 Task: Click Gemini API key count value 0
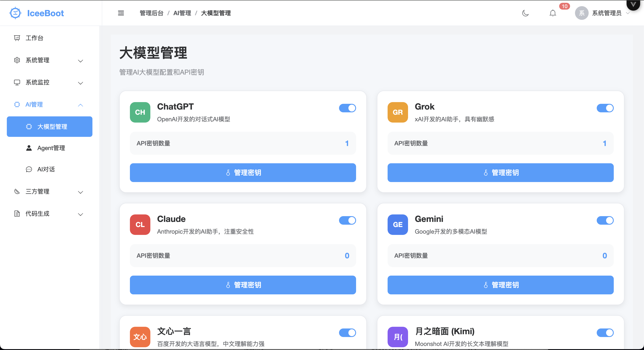pos(605,256)
